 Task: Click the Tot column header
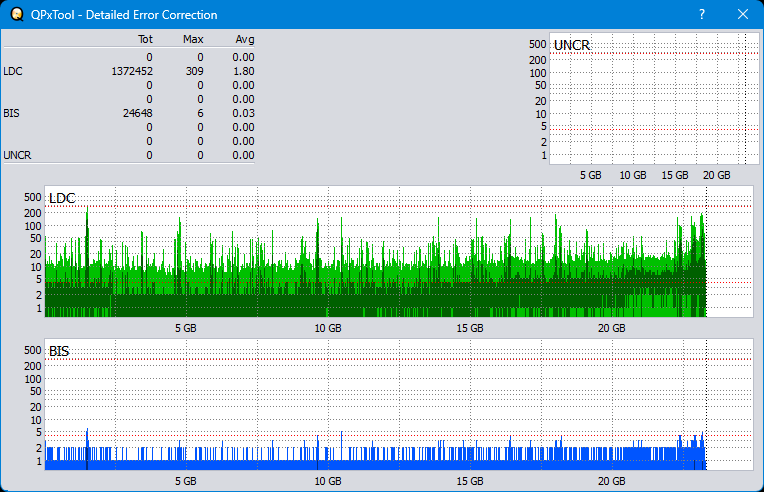[145, 39]
